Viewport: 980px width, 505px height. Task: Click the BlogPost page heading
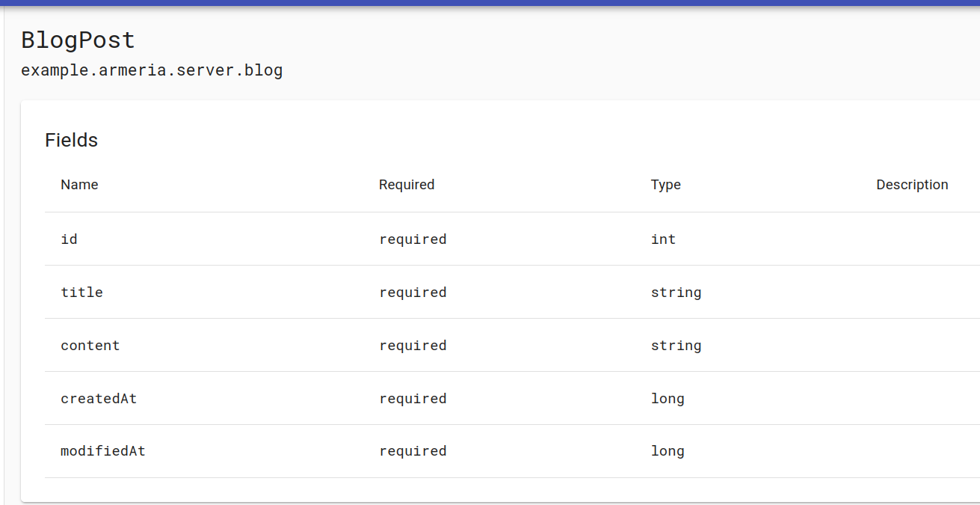(x=78, y=40)
